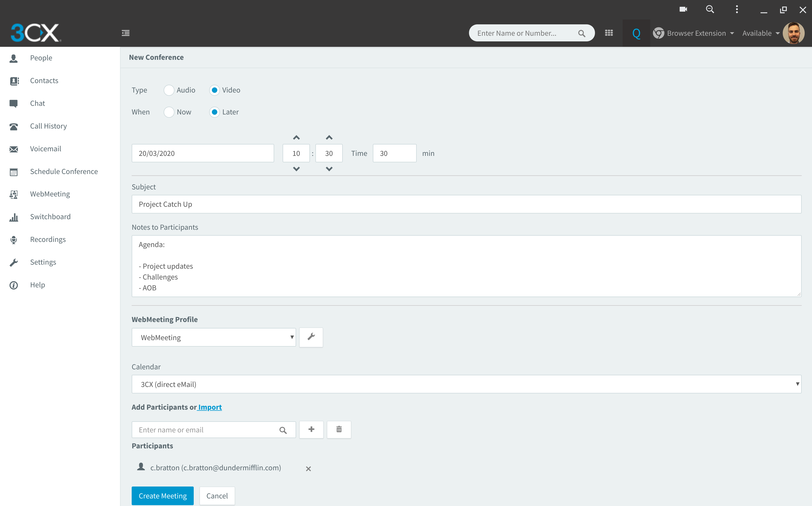The height and width of the screenshot is (506, 812).
Task: Select the Audio conference type
Action: (169, 90)
